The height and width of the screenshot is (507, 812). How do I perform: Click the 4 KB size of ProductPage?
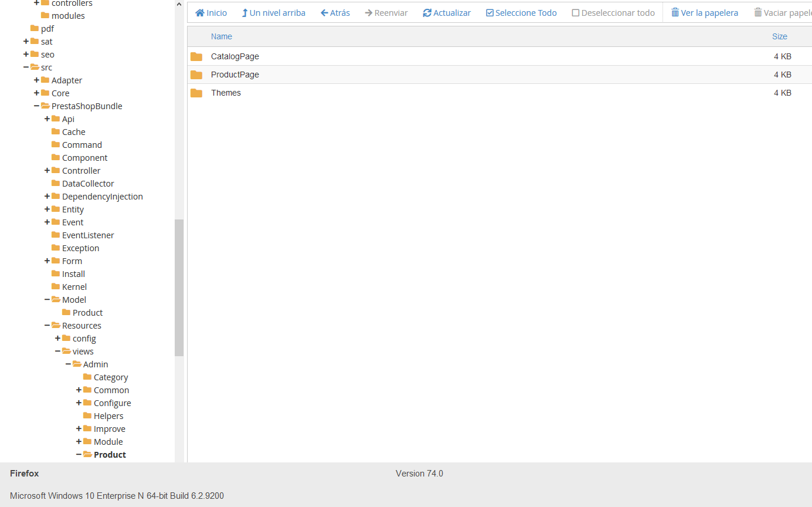coord(783,75)
